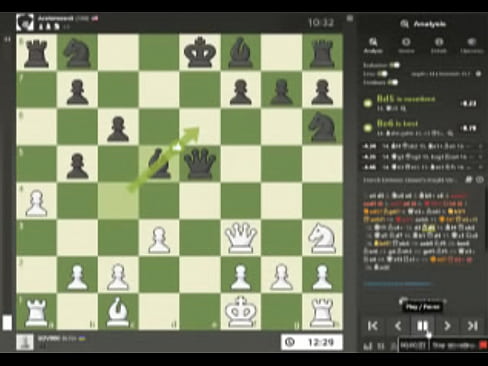Click the opening book icon
This screenshot has width=488, height=366.
coord(469,180)
